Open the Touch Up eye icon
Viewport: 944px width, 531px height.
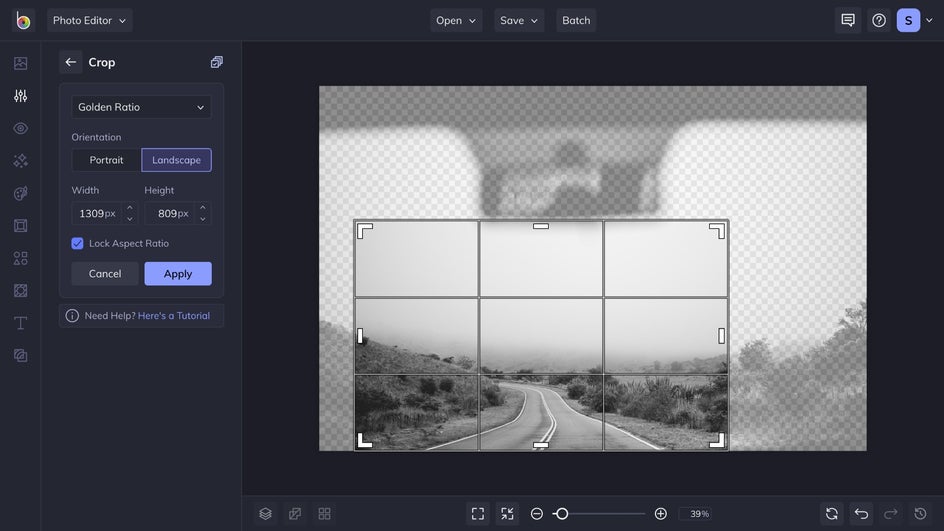pos(20,128)
